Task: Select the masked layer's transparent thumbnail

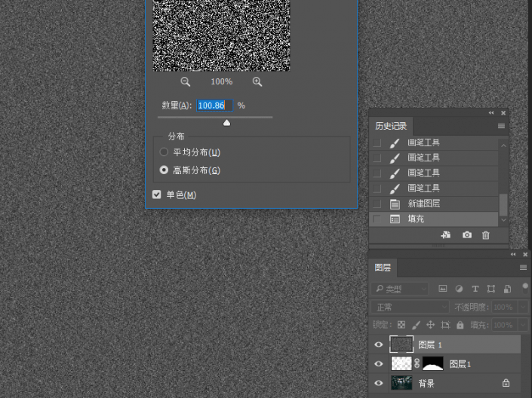Action: pyautogui.click(x=401, y=363)
